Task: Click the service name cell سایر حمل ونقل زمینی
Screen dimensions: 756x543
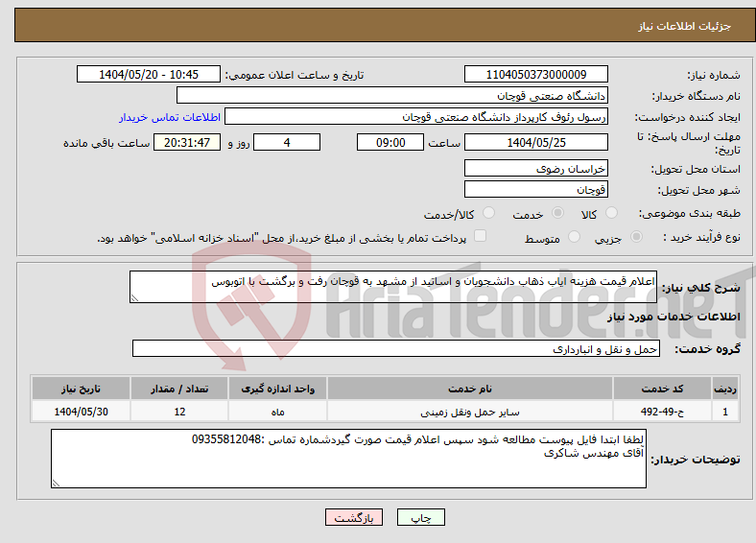Action: coord(470,412)
